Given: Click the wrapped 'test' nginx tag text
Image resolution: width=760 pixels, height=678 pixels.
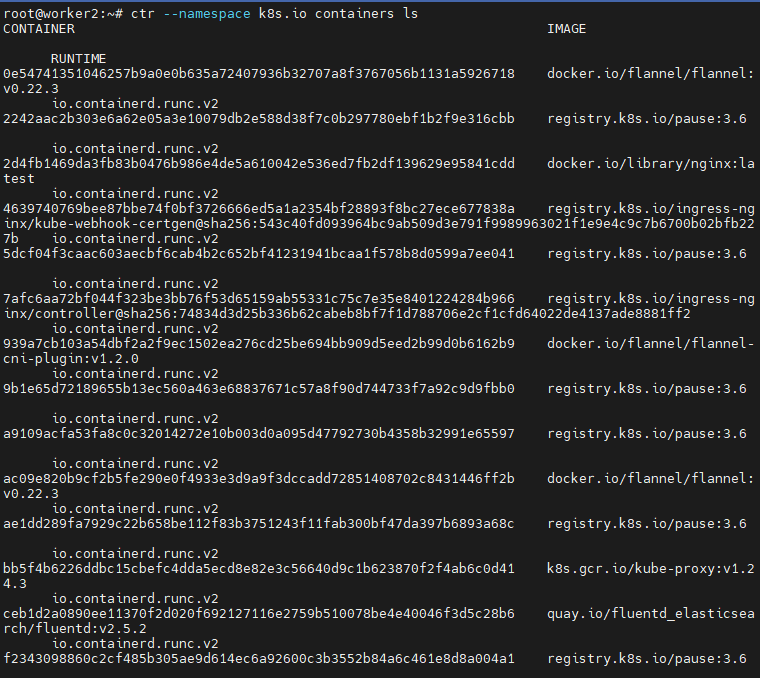Looking at the screenshot, I should 19,179.
